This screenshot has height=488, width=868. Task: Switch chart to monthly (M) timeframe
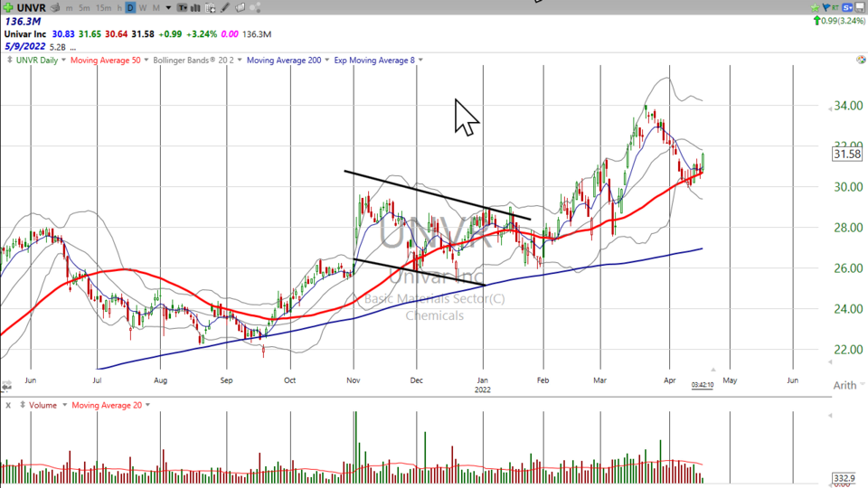155,7
